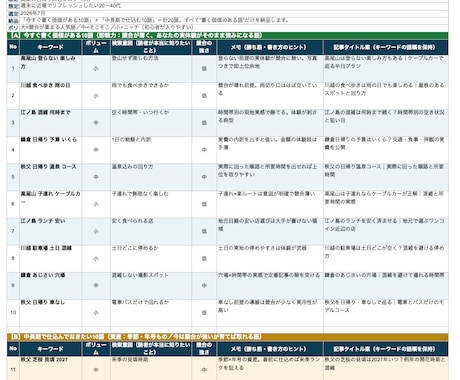Select keyword cell '高尾山 子連れ ケーブルカー'
460x380 pixels.
50,204
